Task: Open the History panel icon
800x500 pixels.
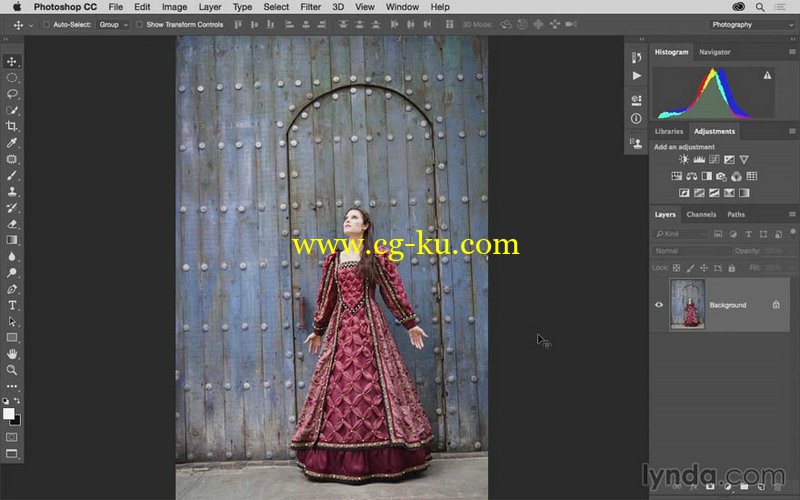Action: click(636, 58)
